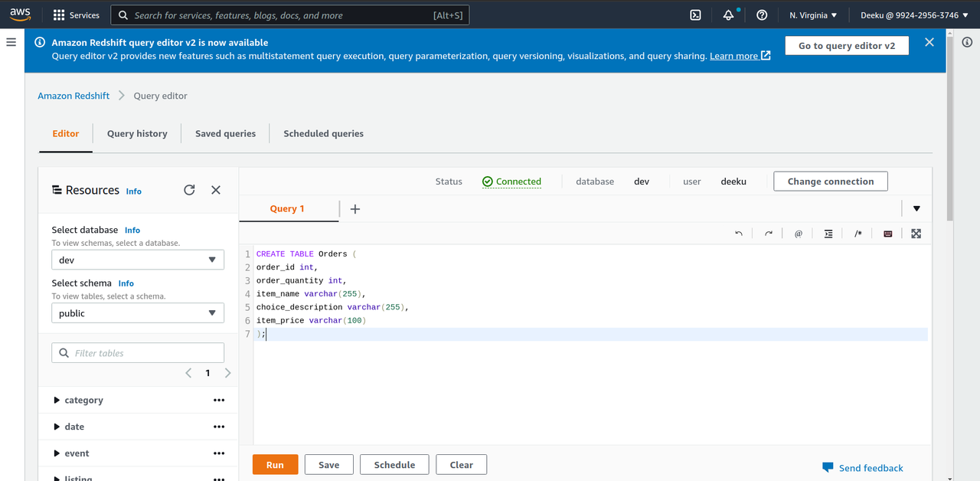
Task: Open the Select schema dropdown
Action: coord(138,313)
